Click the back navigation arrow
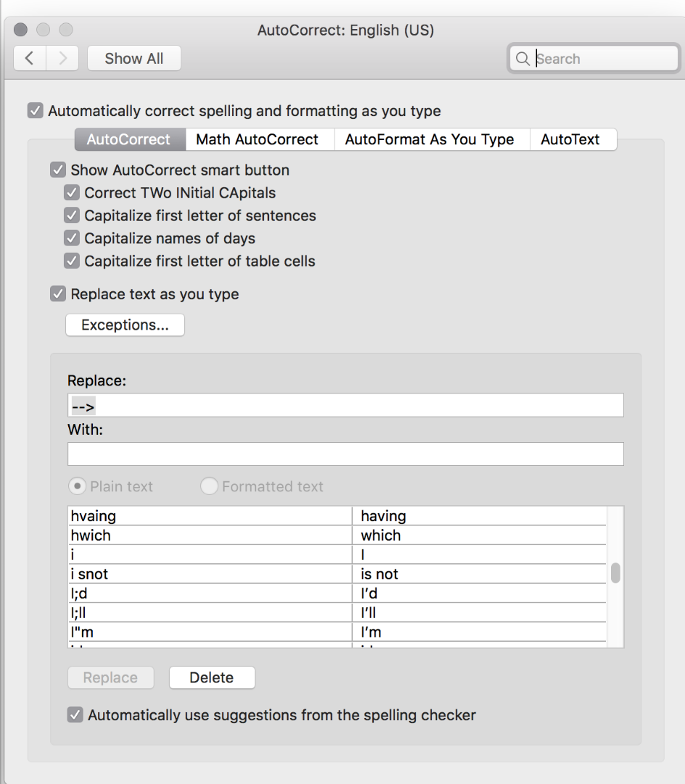 coord(30,59)
